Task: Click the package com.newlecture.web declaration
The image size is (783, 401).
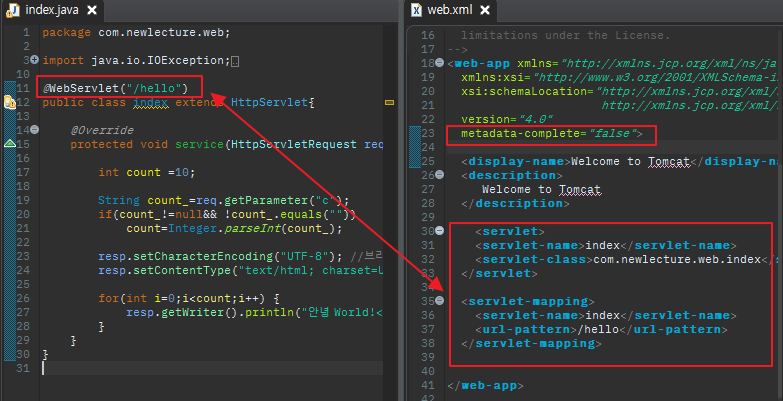Action: click(x=136, y=33)
